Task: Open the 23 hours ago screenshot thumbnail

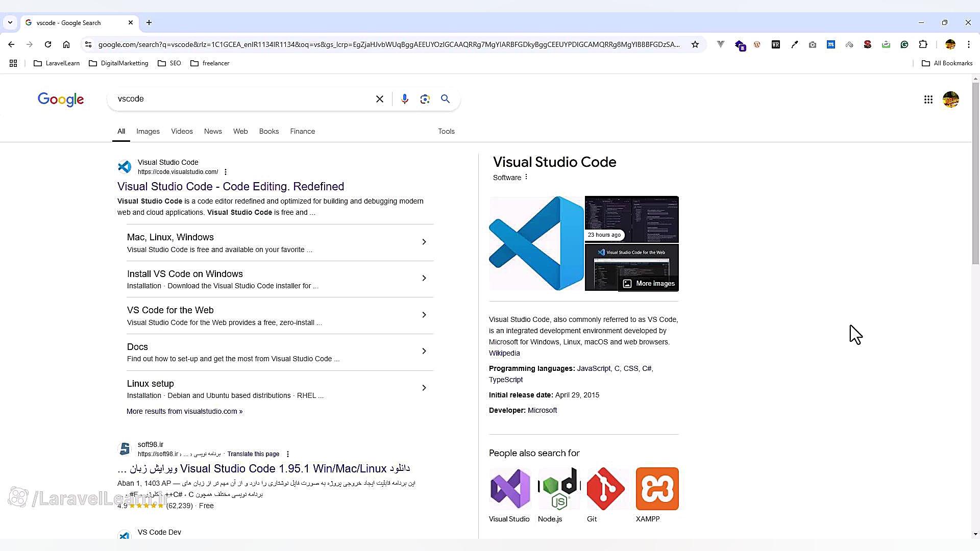Action: pyautogui.click(x=632, y=219)
